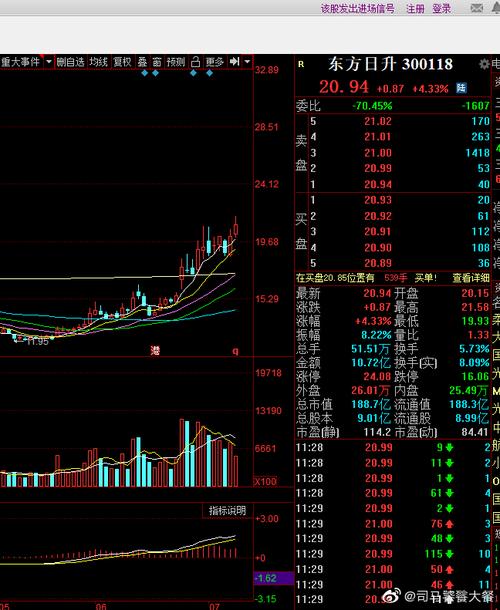Click the 港 marker on the candlestick chart
Screen dimensions: 500x610
[x=155, y=351]
